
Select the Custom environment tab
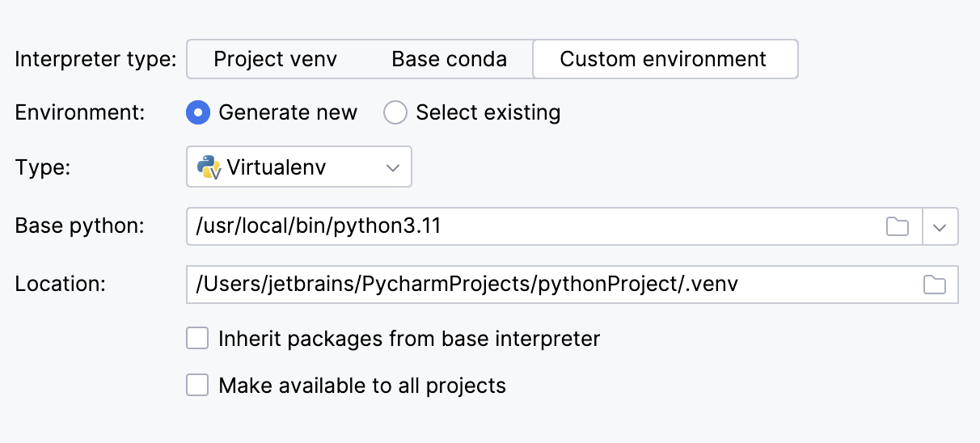coord(663,59)
